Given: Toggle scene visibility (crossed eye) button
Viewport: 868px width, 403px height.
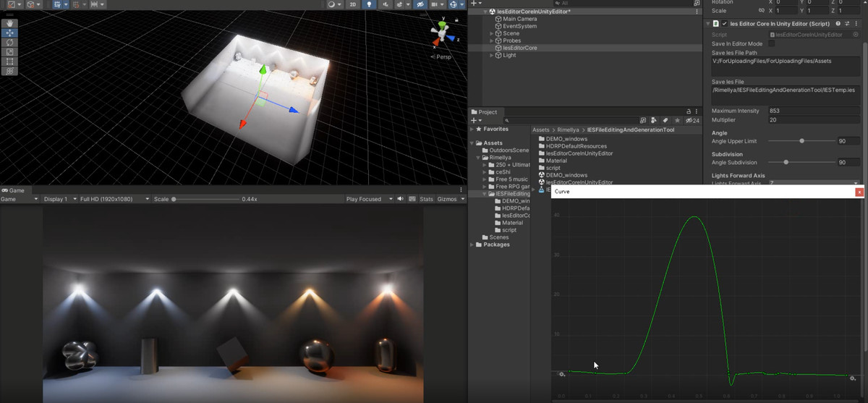Looking at the screenshot, I should click(420, 4).
